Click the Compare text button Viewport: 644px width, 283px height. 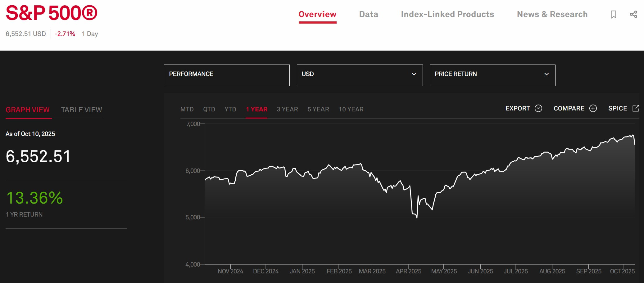(569, 108)
